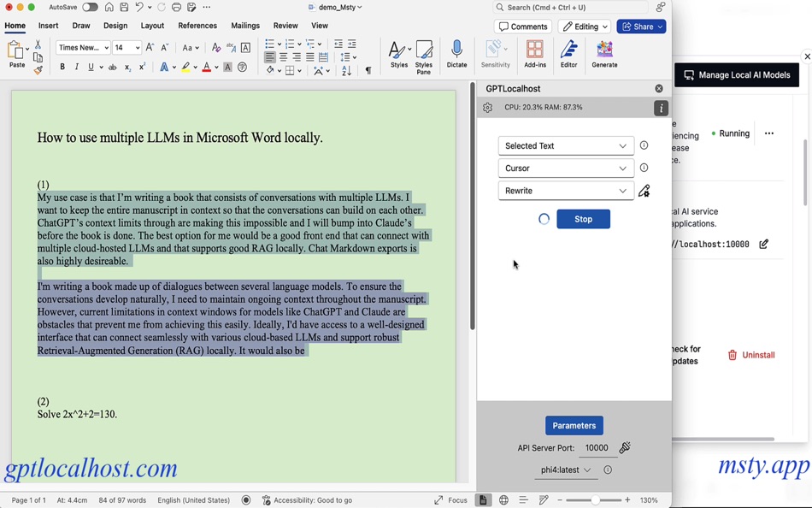The image size is (812, 508).
Task: Apply strikethrough formatting
Action: [112, 67]
